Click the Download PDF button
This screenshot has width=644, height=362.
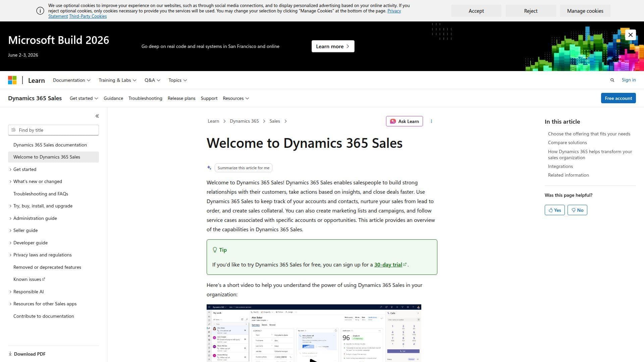(27, 354)
